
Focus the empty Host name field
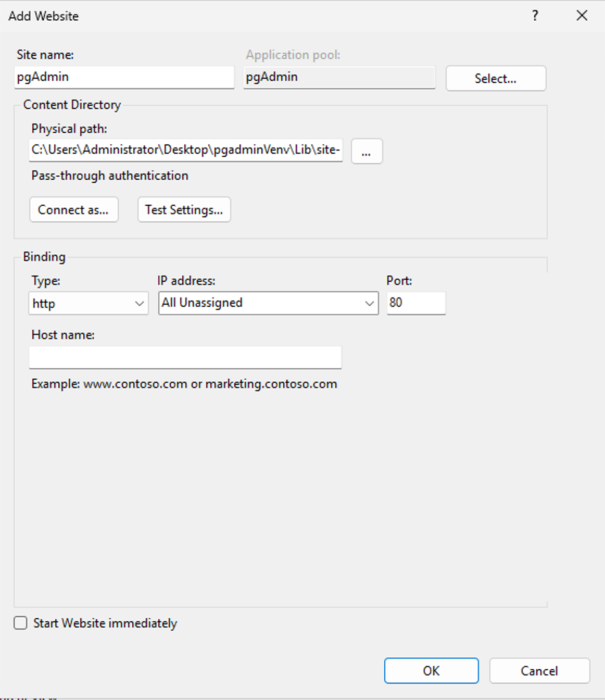[x=185, y=358]
